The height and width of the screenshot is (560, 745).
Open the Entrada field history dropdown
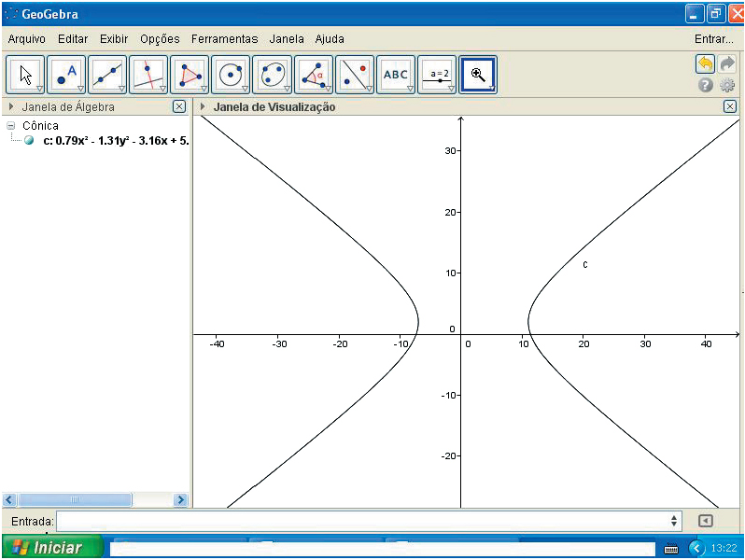(x=675, y=521)
